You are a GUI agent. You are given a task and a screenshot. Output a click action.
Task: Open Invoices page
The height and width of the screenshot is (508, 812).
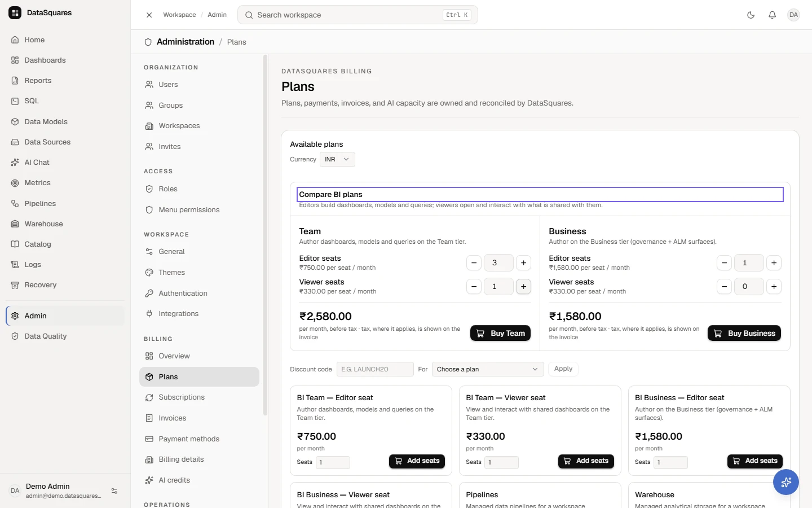(199, 418)
